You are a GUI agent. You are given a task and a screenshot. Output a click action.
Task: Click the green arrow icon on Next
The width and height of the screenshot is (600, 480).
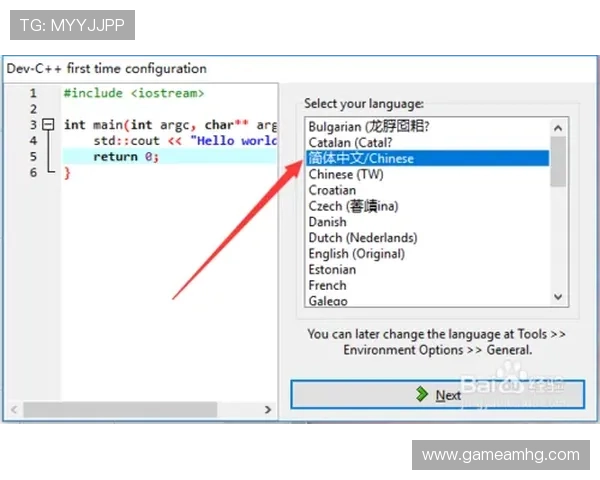point(423,395)
